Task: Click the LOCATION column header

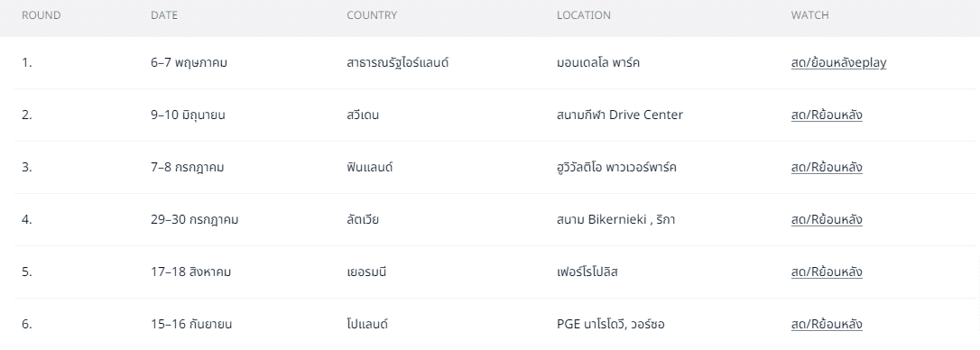Action: 584,15
